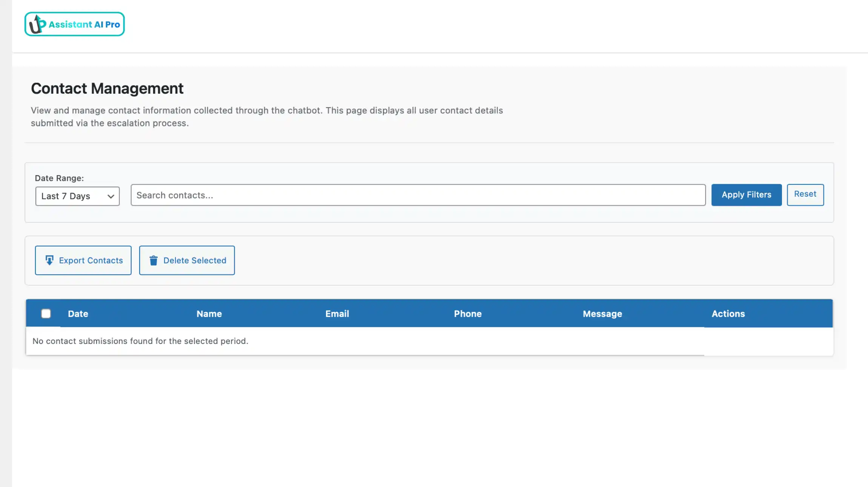Click the Phone column header

click(468, 313)
